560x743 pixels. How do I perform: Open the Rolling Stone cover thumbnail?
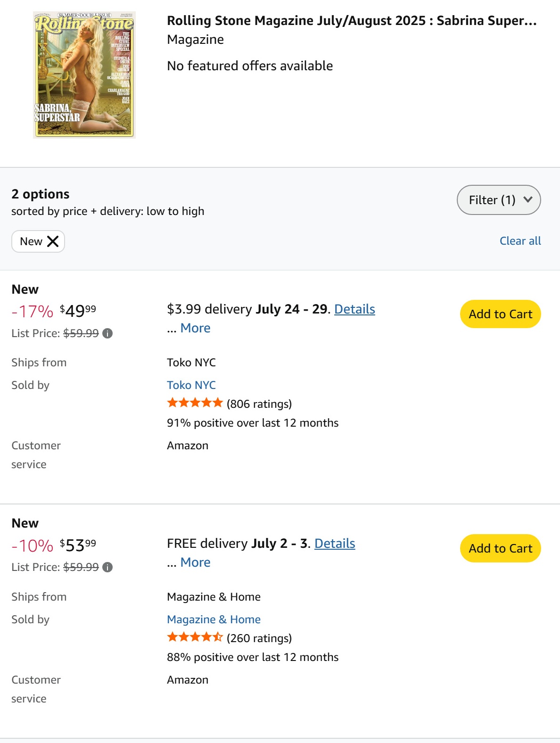pyautogui.click(x=84, y=74)
